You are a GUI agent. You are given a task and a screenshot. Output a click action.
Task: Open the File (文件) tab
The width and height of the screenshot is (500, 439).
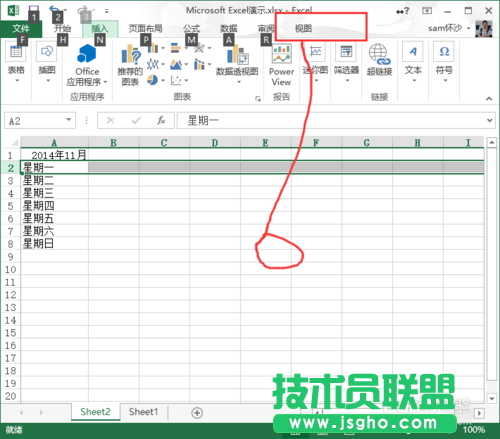click(x=21, y=29)
